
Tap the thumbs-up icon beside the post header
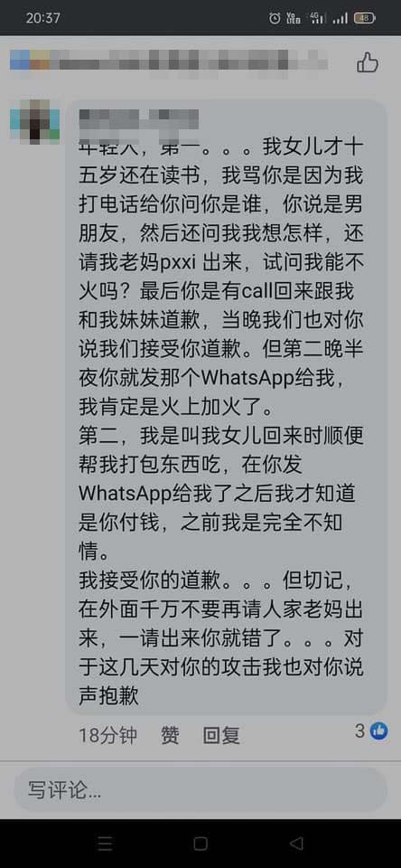[368, 62]
